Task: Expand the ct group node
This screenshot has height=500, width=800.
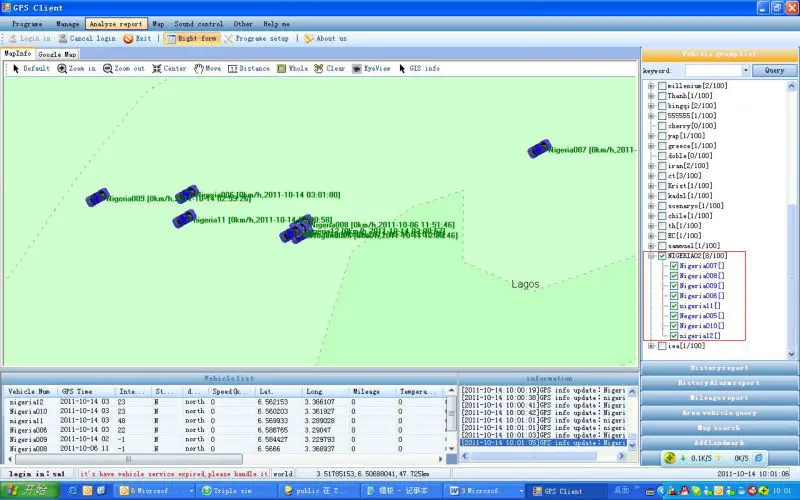Action: tap(651, 176)
